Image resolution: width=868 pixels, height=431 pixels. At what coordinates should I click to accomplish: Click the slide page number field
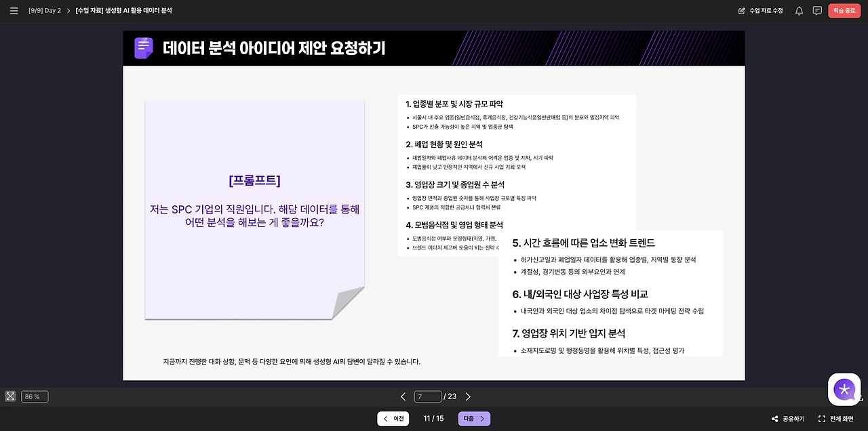pyautogui.click(x=427, y=396)
